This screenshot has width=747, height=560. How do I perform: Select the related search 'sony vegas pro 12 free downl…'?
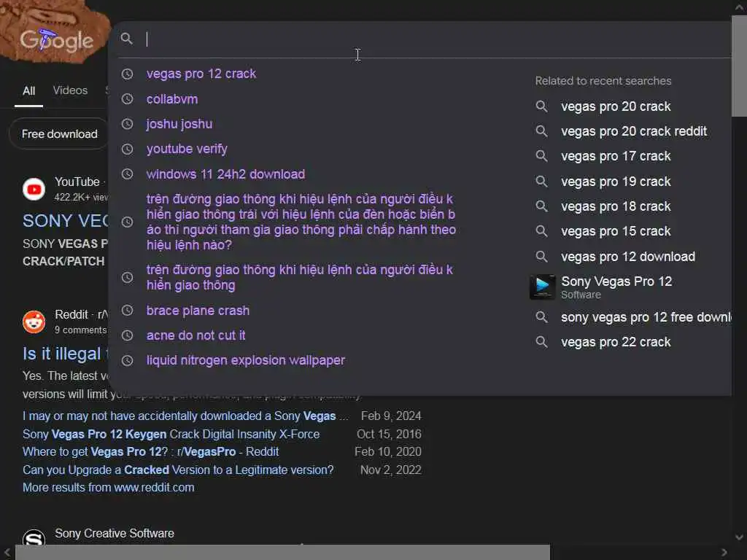(x=646, y=317)
